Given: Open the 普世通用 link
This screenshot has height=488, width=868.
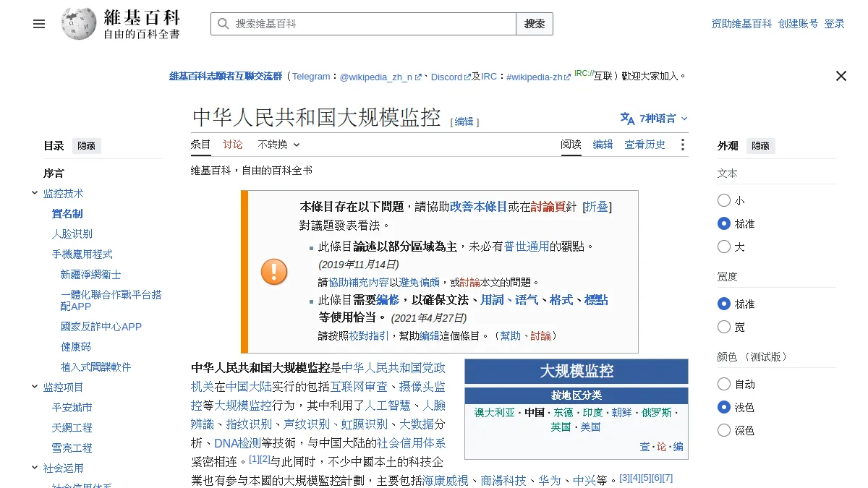Looking at the screenshot, I should (x=527, y=247).
